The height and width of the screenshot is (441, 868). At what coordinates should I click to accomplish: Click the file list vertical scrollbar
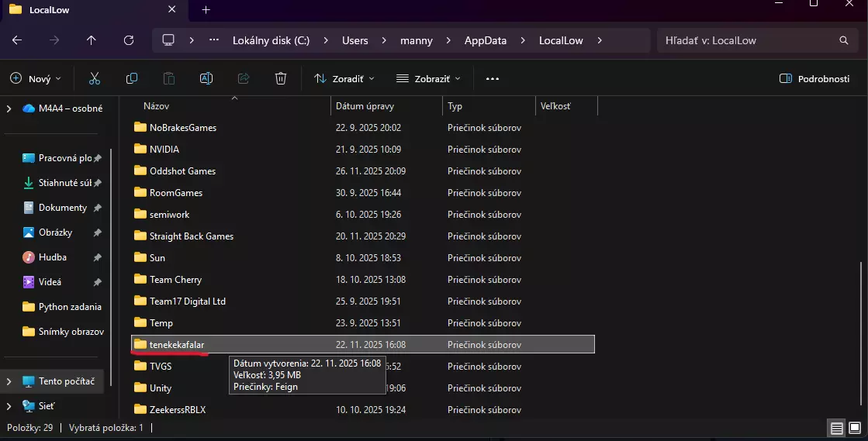[861, 332]
